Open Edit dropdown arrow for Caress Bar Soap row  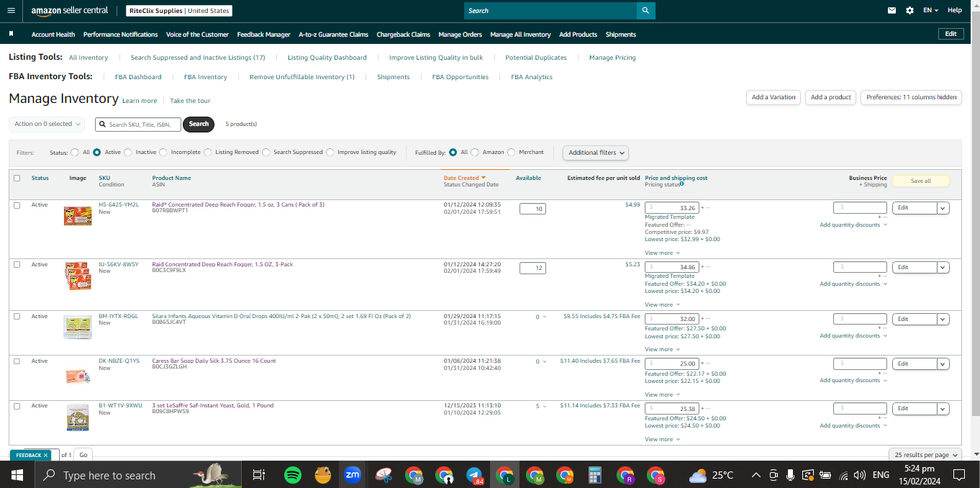point(943,363)
